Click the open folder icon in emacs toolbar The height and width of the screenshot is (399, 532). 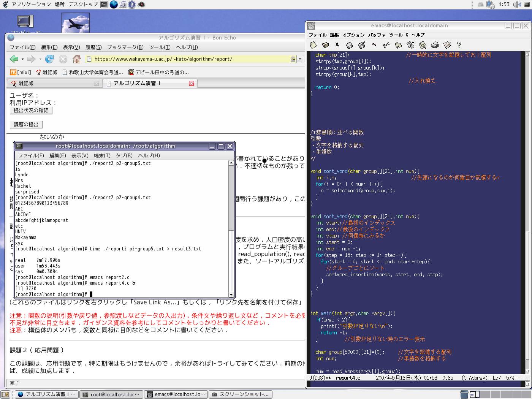(x=325, y=45)
